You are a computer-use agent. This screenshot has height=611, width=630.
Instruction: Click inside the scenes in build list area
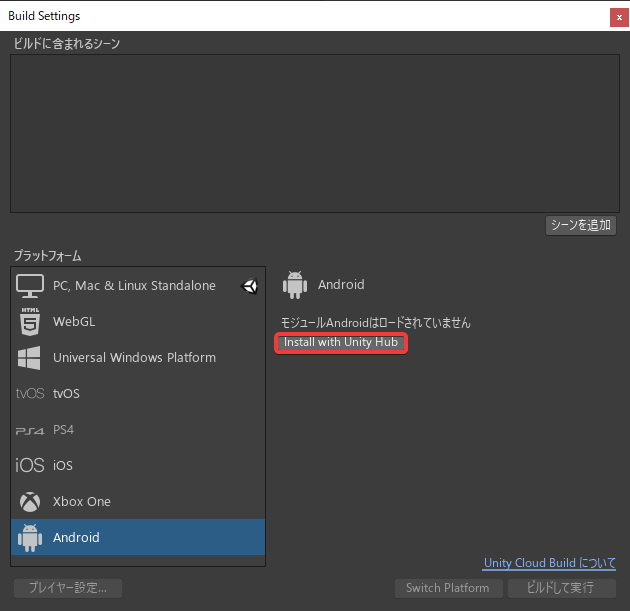pos(315,133)
